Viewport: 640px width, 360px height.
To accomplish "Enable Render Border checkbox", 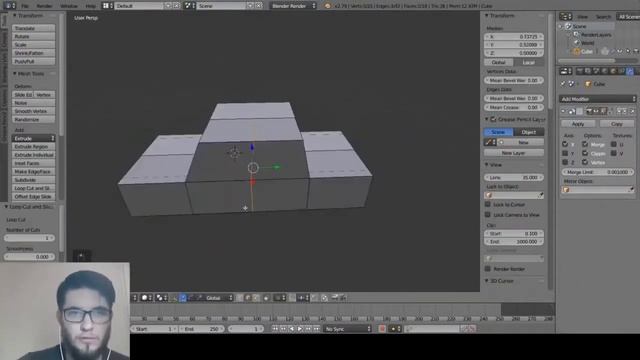I will (x=488, y=269).
